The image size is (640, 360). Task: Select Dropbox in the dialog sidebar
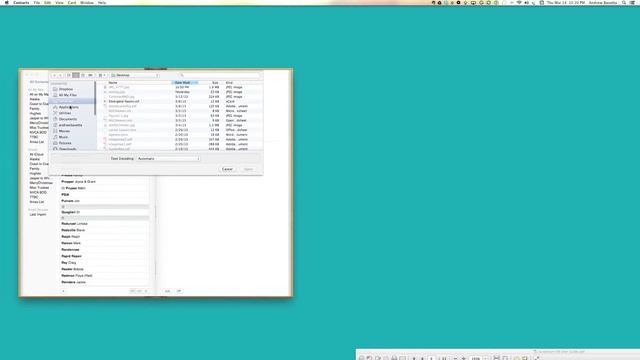coord(65,89)
